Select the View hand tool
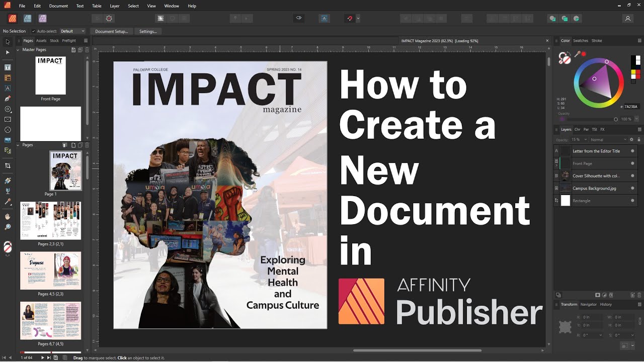Screen dimensions: 644x362 (x=8, y=217)
